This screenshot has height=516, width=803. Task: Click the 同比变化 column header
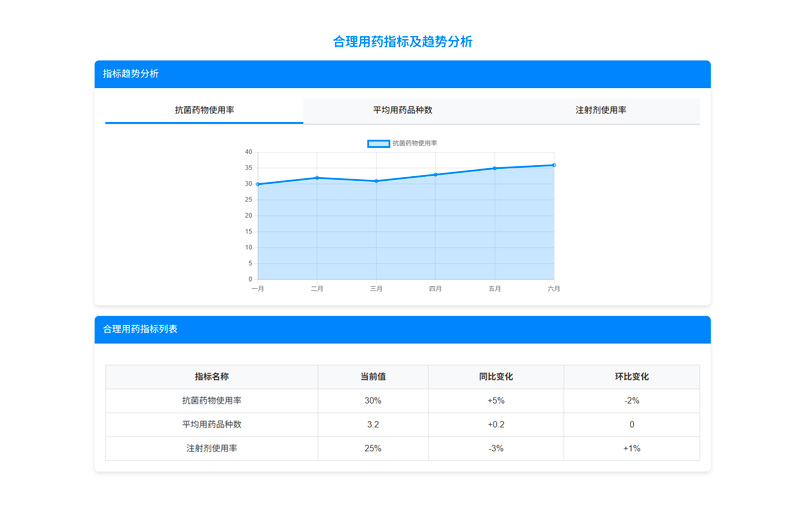click(496, 377)
